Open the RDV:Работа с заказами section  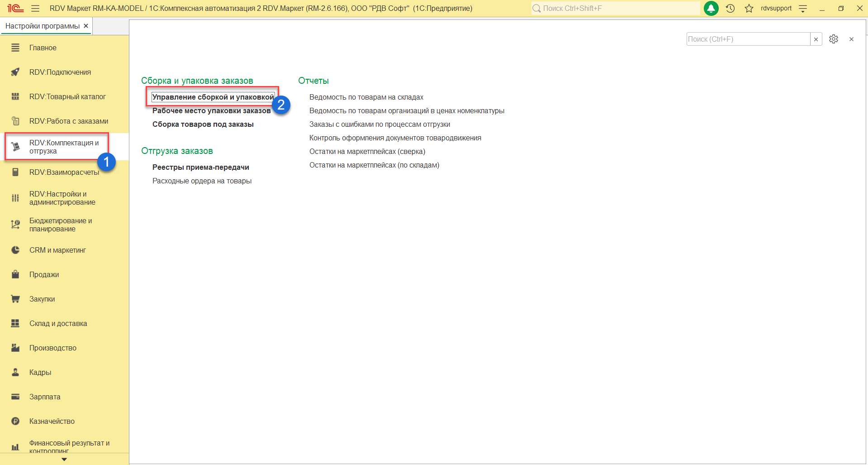point(69,121)
